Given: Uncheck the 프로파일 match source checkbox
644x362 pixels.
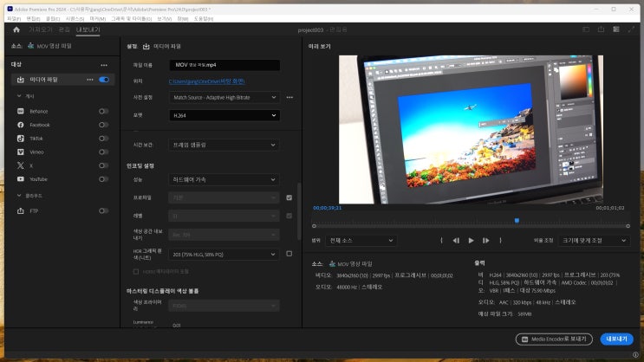Looking at the screenshot, I should click(x=289, y=197).
